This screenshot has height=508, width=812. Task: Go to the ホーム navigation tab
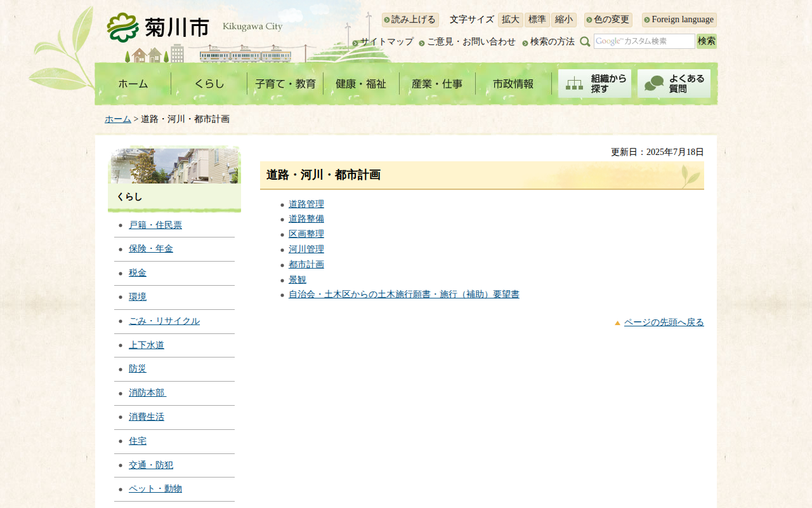[x=133, y=84]
